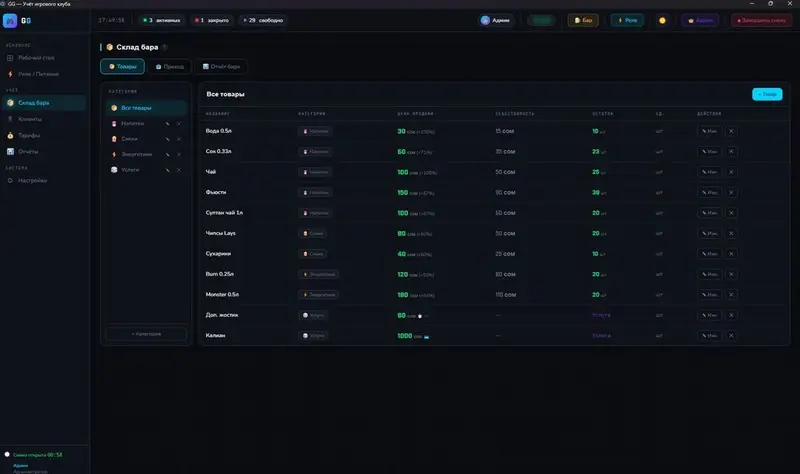Delete the Burn 0.25л product

click(x=731, y=274)
